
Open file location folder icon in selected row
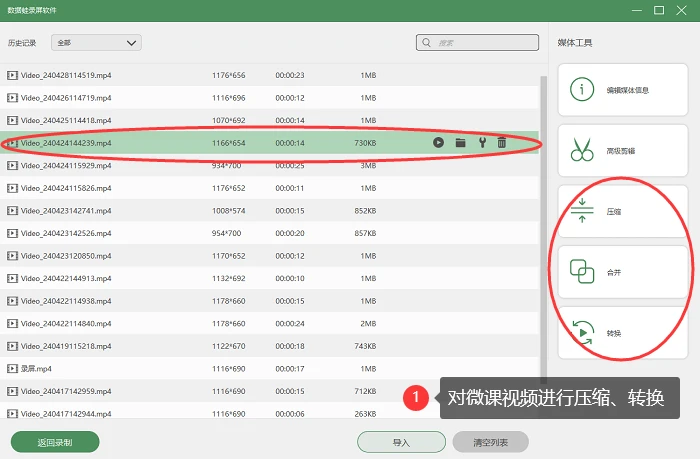coord(460,142)
